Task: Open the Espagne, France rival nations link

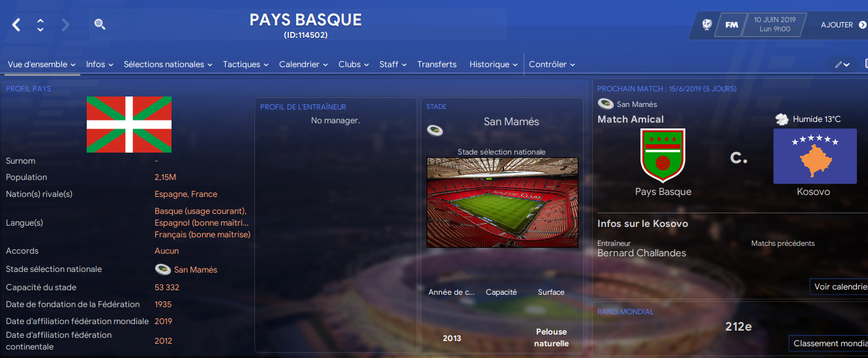Action: tap(186, 194)
